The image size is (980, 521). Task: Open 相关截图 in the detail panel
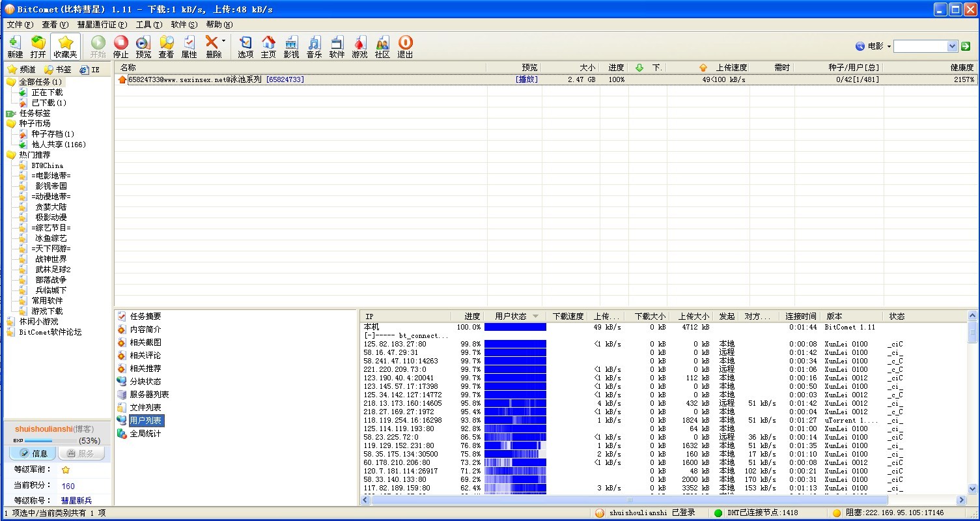tap(145, 343)
